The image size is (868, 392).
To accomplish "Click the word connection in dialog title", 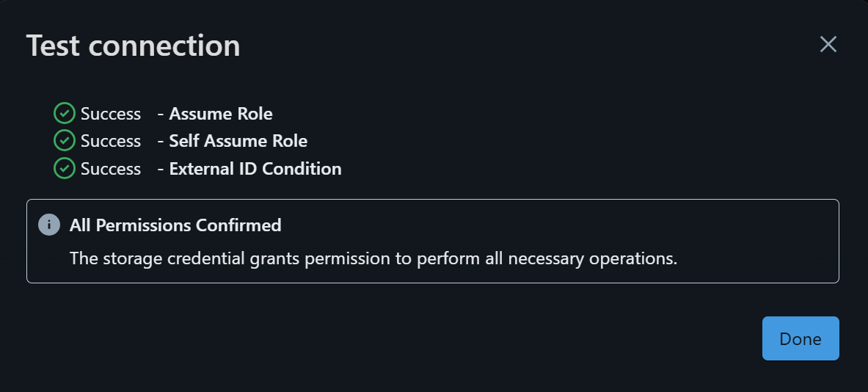I will (x=164, y=46).
